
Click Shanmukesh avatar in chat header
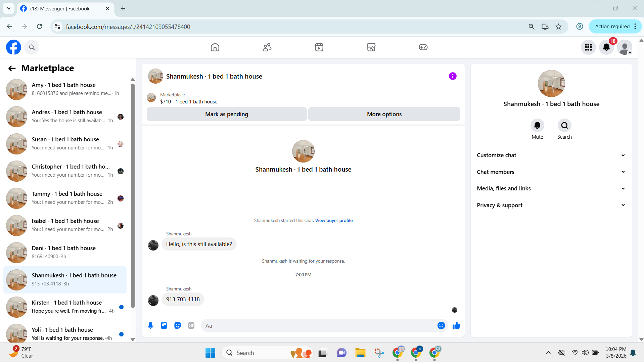(x=155, y=76)
